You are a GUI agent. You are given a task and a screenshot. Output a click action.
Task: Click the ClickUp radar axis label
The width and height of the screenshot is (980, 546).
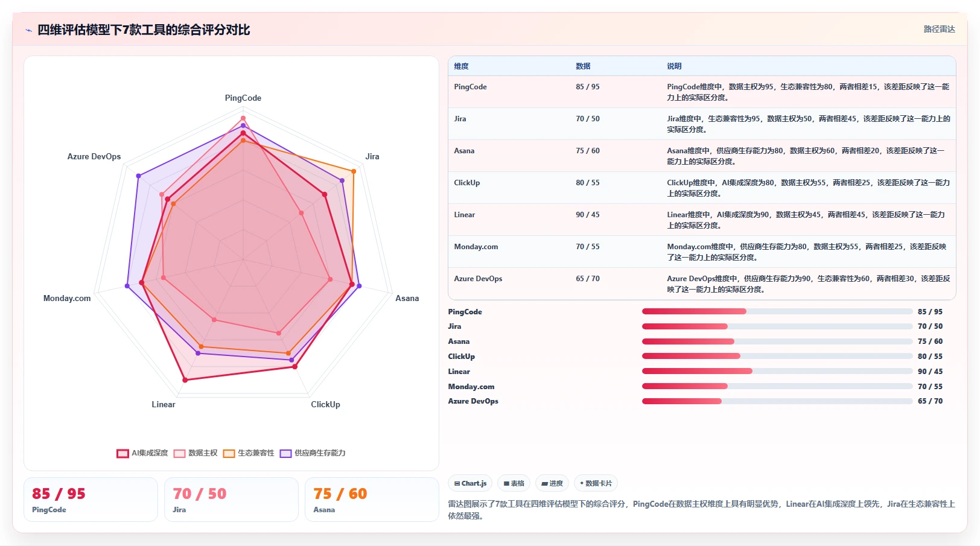(325, 404)
